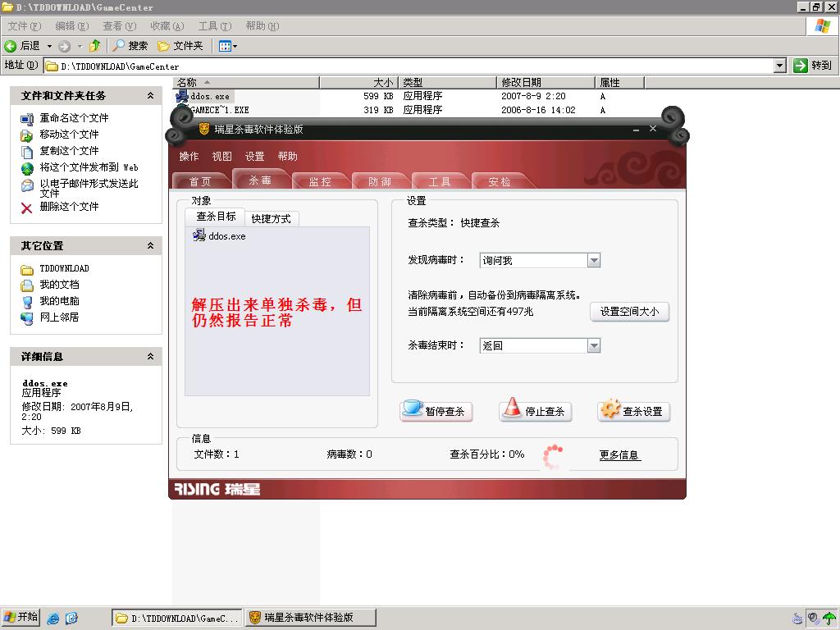The width and height of the screenshot is (840, 630).
Task: Click delete this file red X icon
Action: click(27, 208)
